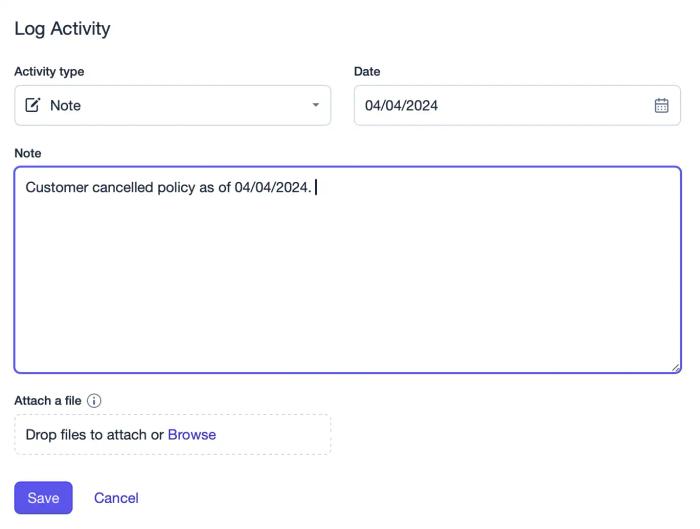Click the Activity type field label
This screenshot has width=700, height=529.
pos(49,72)
